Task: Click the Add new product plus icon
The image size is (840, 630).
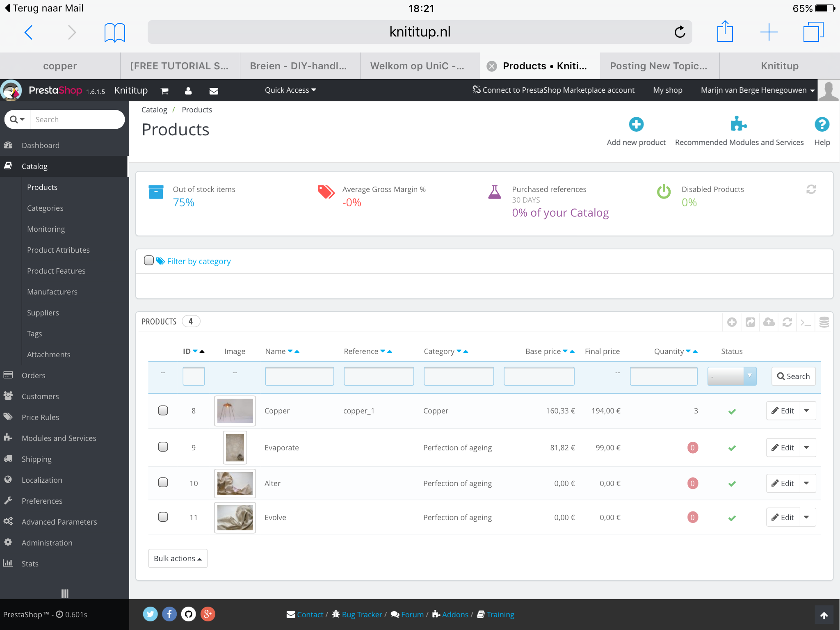Action: coord(636,124)
